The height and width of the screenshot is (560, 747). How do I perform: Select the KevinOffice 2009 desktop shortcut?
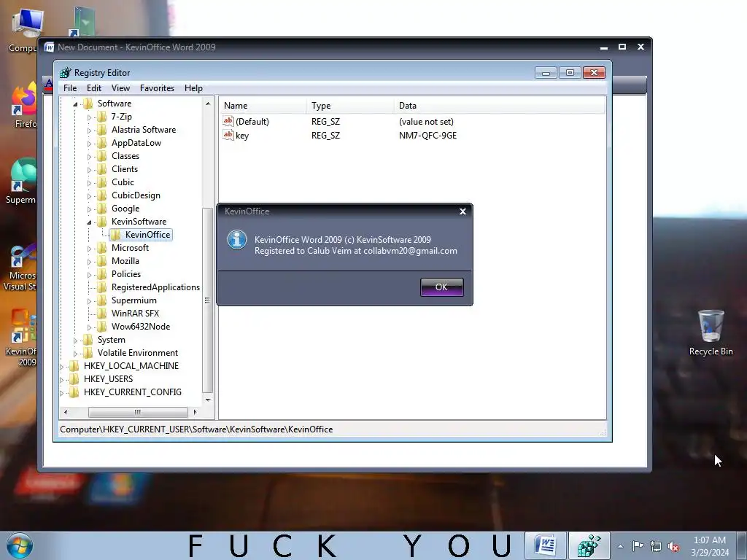click(21, 338)
